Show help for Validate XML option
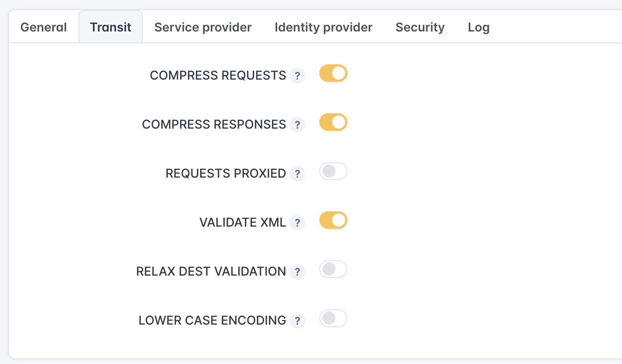The width and height of the screenshot is (622, 364). click(297, 223)
